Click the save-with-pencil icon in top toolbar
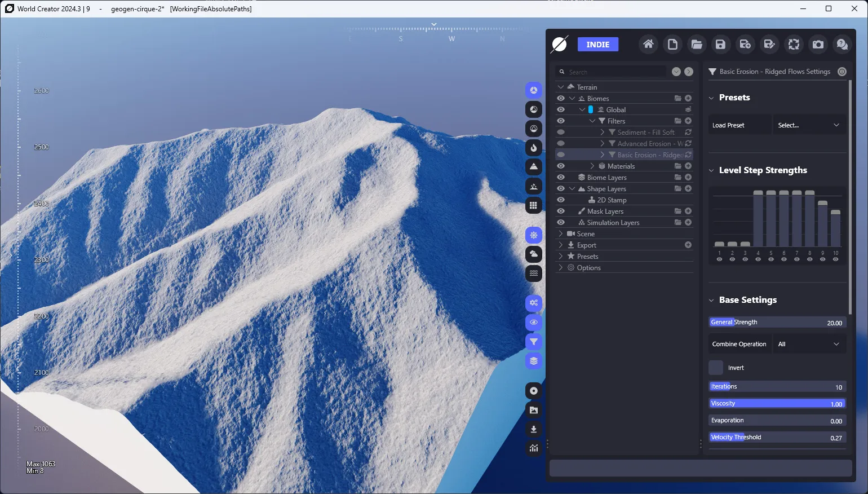The width and height of the screenshot is (868, 494). [x=769, y=44]
